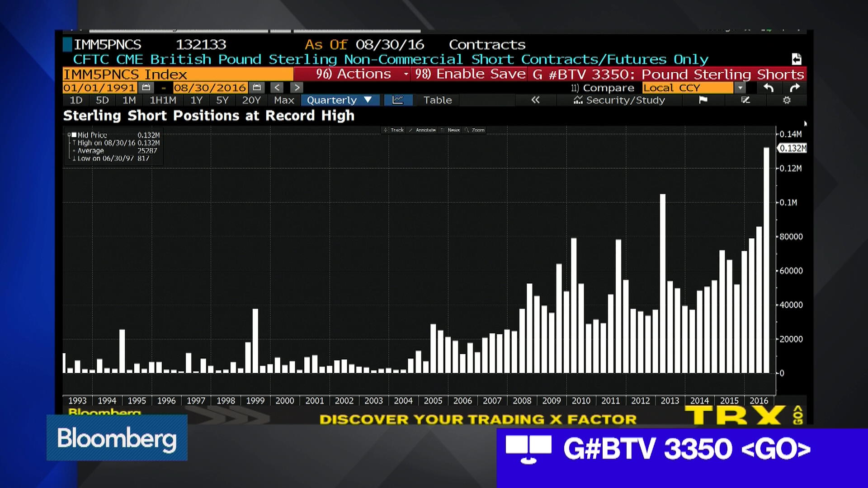
Task: Select the Max range tab
Action: (x=284, y=100)
